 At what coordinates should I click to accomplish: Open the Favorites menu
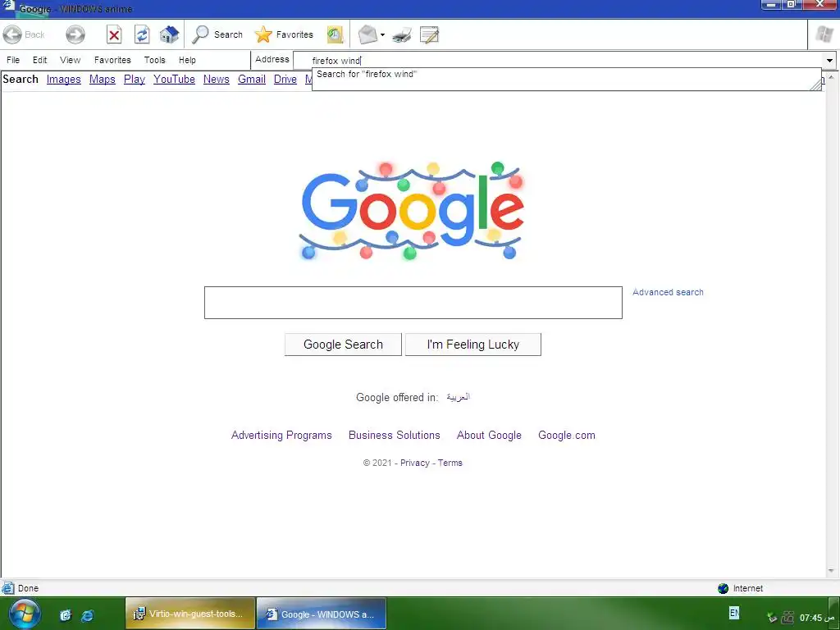(x=112, y=60)
